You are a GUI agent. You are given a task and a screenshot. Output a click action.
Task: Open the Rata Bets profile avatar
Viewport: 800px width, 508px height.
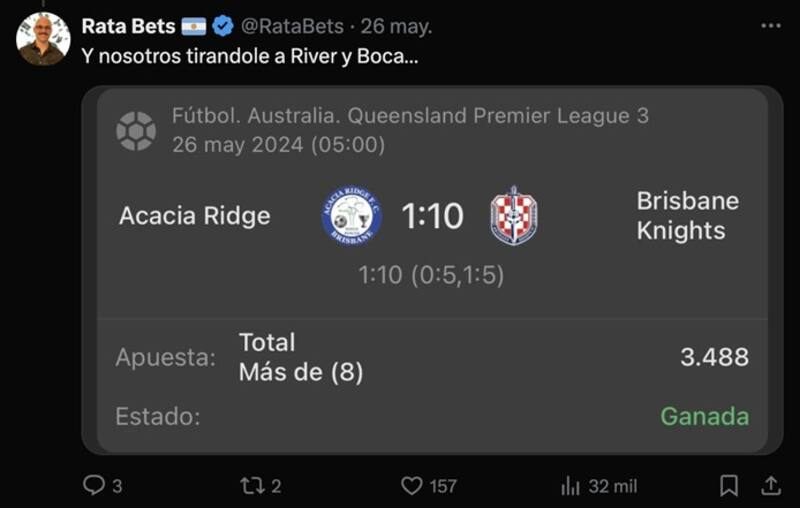click(43, 40)
